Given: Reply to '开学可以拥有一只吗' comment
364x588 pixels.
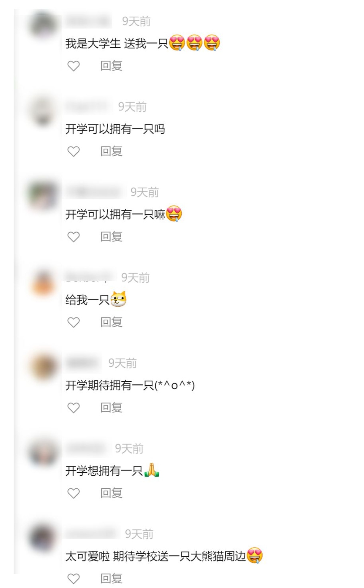Looking at the screenshot, I should pos(111,151).
